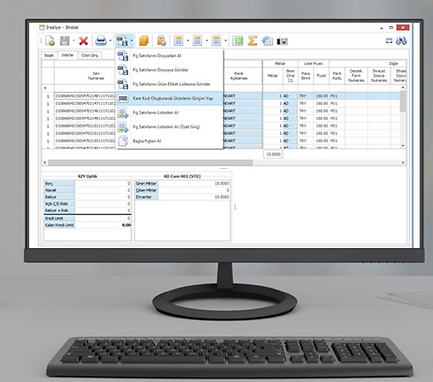Viewport: 433px width, 382px height.
Task: Open dropdown arrow beside import/export icon
Action: tap(132, 41)
